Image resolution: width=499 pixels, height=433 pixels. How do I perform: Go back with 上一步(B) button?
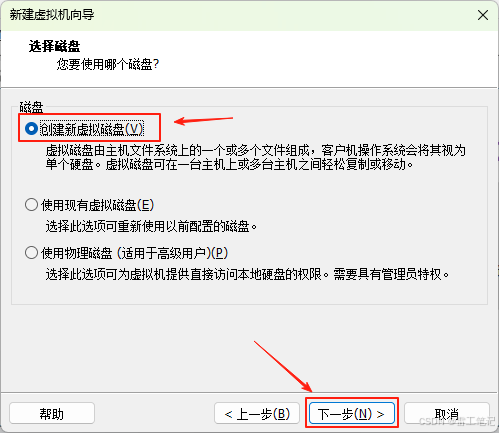point(257,414)
